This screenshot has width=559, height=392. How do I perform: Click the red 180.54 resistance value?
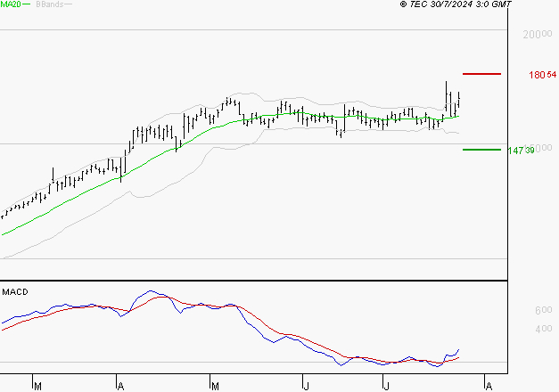point(542,75)
